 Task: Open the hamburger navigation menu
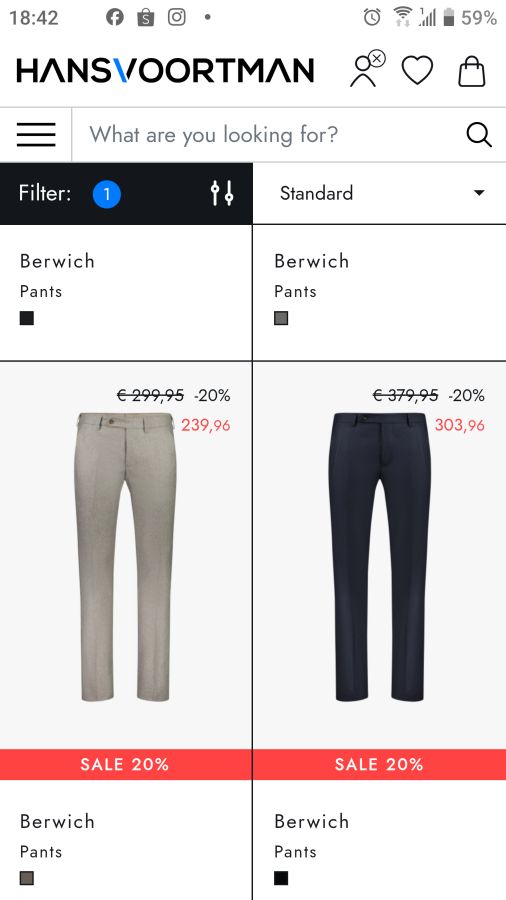pyautogui.click(x=36, y=135)
